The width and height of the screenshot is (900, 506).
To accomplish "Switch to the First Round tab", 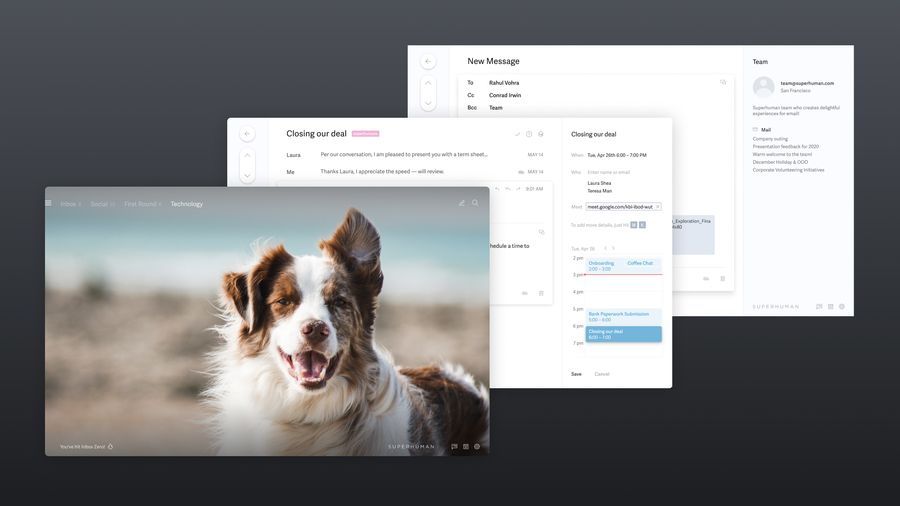I will [x=143, y=204].
